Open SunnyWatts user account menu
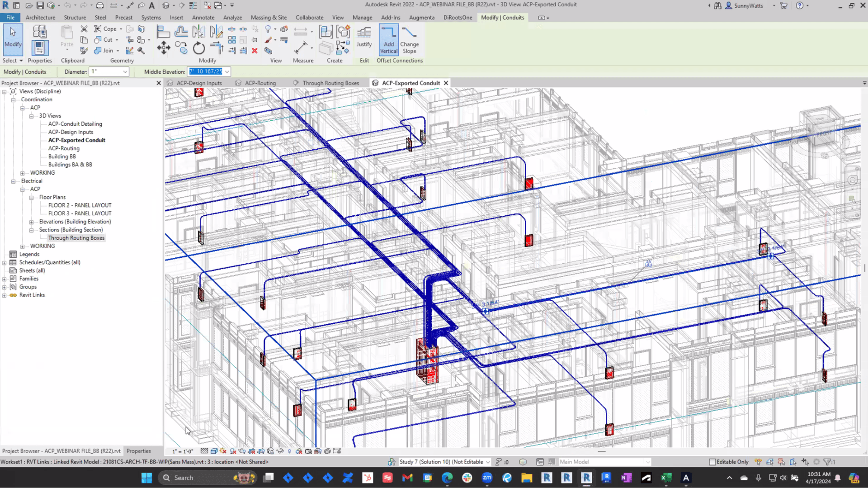Viewport: 868px width, 488px height. 748,6
